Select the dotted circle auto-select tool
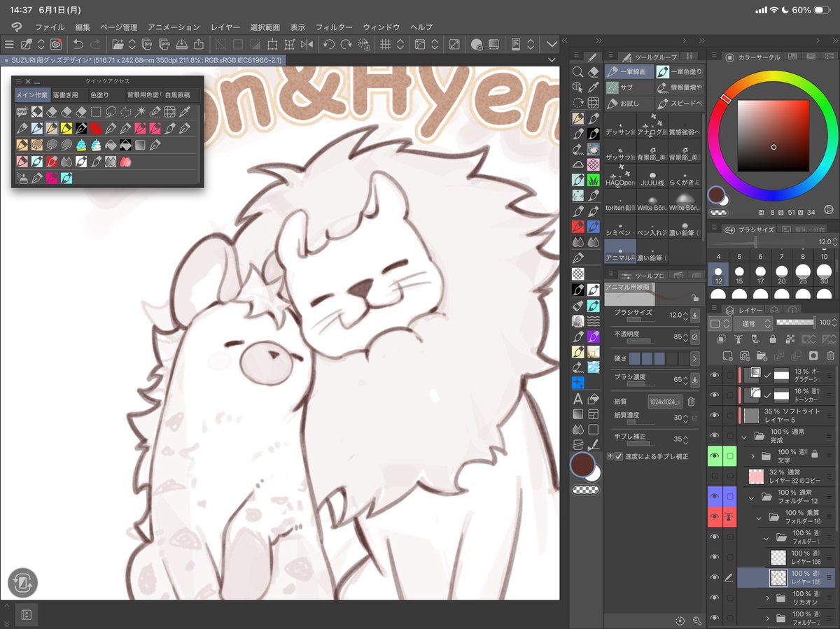Viewport: 840px width, 629px height. click(577, 103)
